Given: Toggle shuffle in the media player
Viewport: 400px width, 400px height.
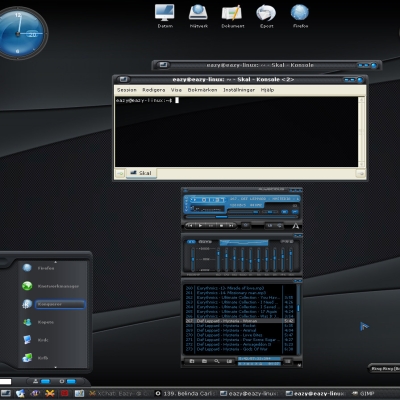Looking at the screenshot, I should pyautogui.click(x=270, y=226).
